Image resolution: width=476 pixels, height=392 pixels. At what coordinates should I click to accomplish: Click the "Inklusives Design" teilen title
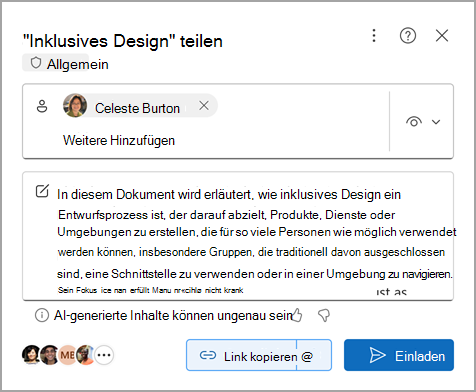[x=122, y=41]
